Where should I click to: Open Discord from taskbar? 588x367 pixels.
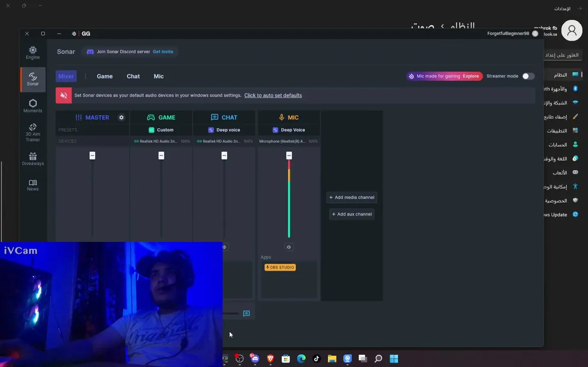[255, 359]
